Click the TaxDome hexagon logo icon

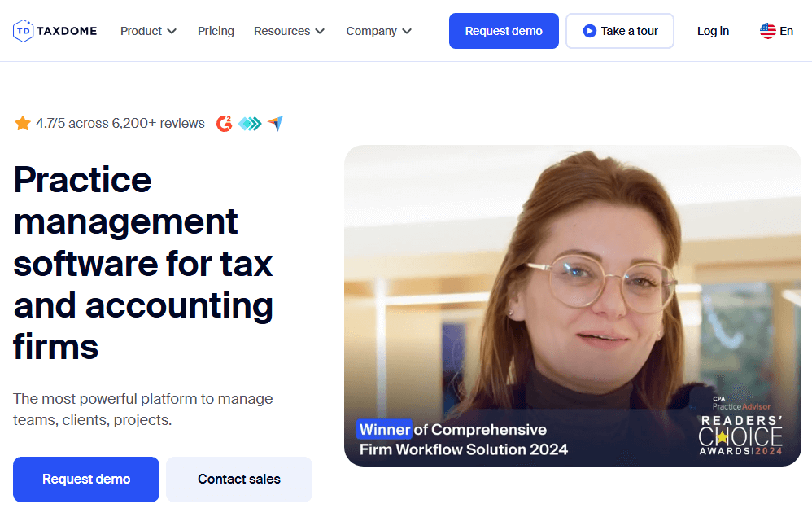[23, 31]
